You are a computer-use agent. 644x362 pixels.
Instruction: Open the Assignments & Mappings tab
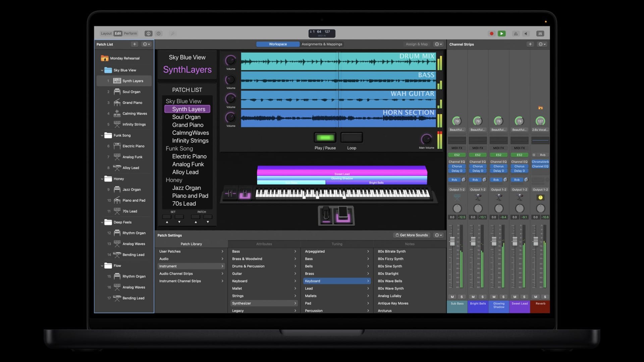tap(321, 44)
